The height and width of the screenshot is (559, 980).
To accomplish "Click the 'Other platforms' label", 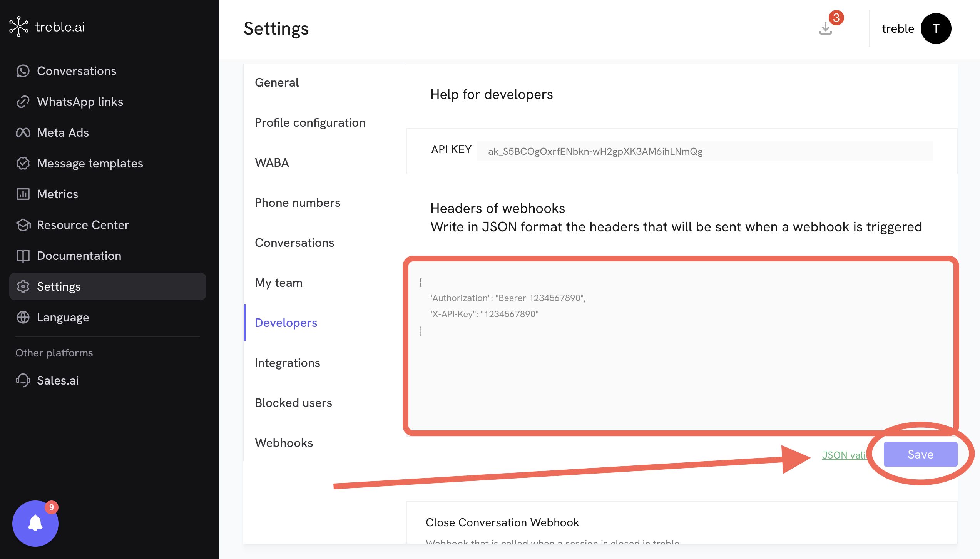I will (54, 353).
